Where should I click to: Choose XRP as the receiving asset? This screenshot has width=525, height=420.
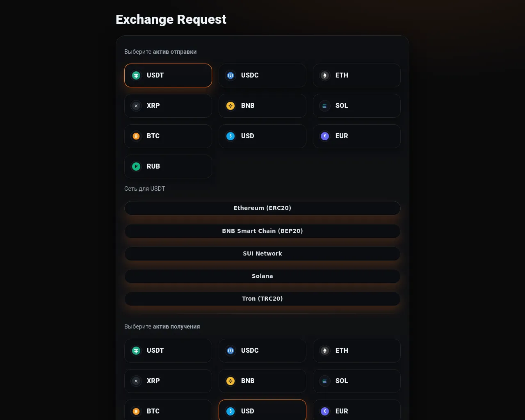click(x=168, y=381)
